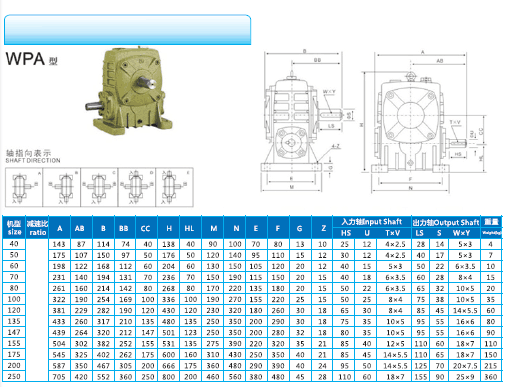Click the Output Shaft header cell
The width and height of the screenshot is (506, 387).
tap(446, 222)
